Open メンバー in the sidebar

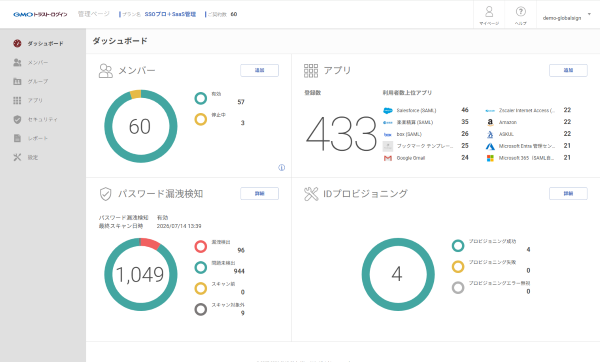(38, 62)
